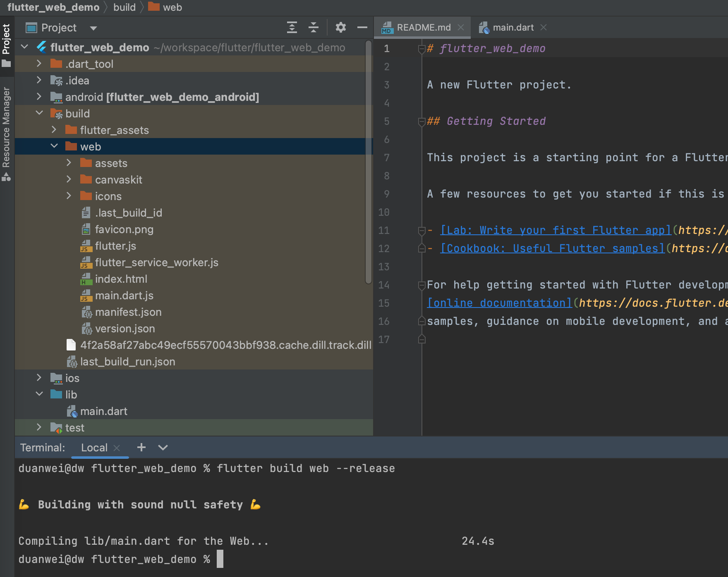Click the build folder icon
728x577 pixels.
pos(56,113)
